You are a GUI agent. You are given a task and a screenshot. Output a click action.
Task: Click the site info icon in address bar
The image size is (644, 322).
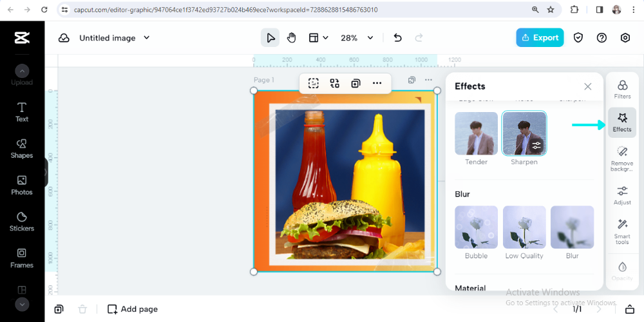click(x=64, y=10)
